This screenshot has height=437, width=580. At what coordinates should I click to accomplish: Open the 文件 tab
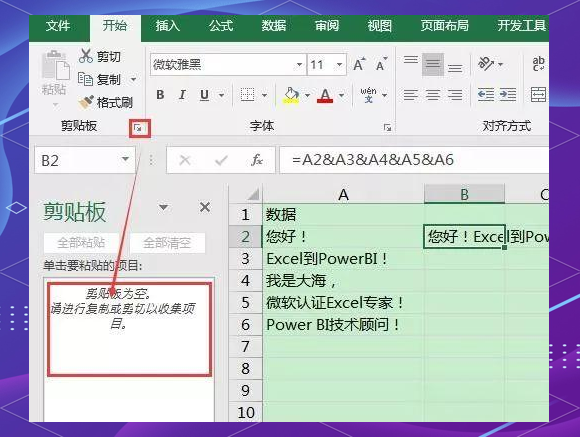click(x=58, y=26)
